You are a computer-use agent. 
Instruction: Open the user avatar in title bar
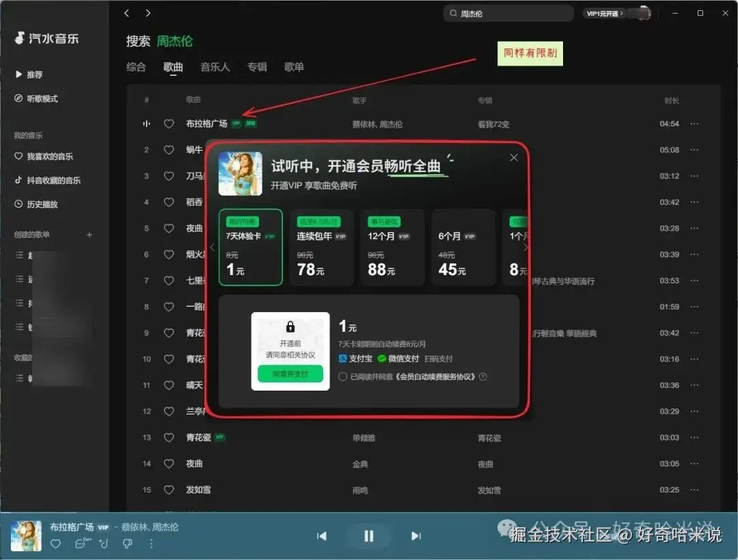point(644,13)
